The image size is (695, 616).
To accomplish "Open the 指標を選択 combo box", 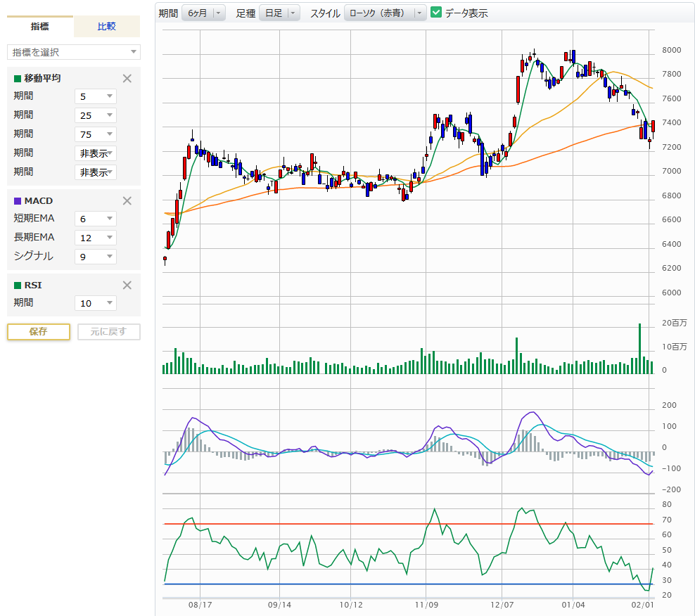I will (74, 52).
